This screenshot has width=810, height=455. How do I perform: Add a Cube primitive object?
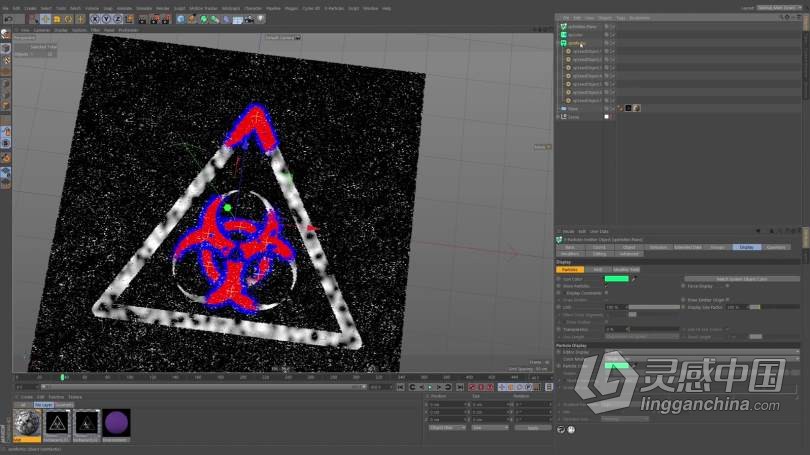click(x=180, y=19)
